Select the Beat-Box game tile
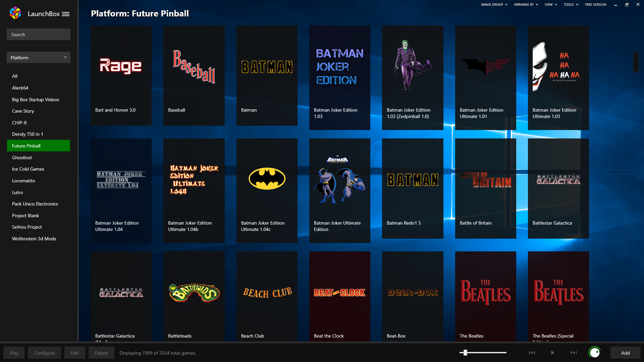 pyautogui.click(x=413, y=297)
